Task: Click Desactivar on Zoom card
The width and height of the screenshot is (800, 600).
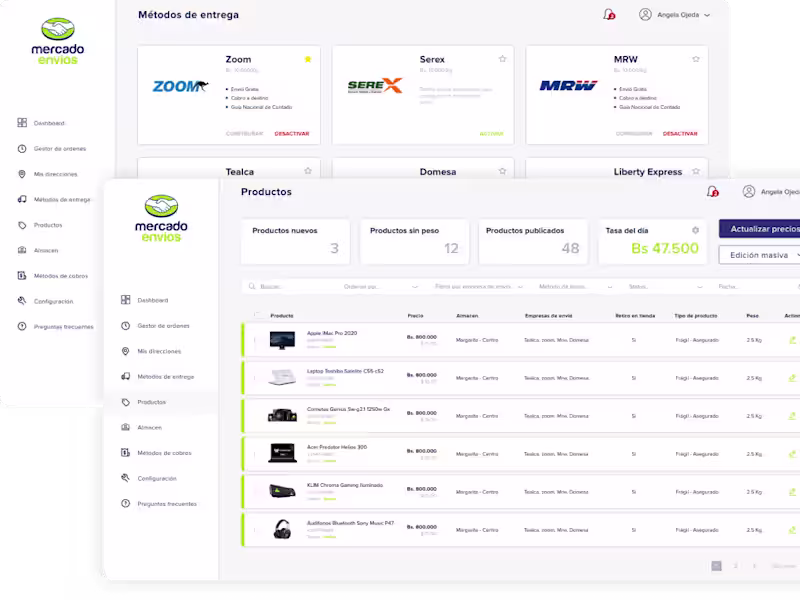Action: click(292, 134)
